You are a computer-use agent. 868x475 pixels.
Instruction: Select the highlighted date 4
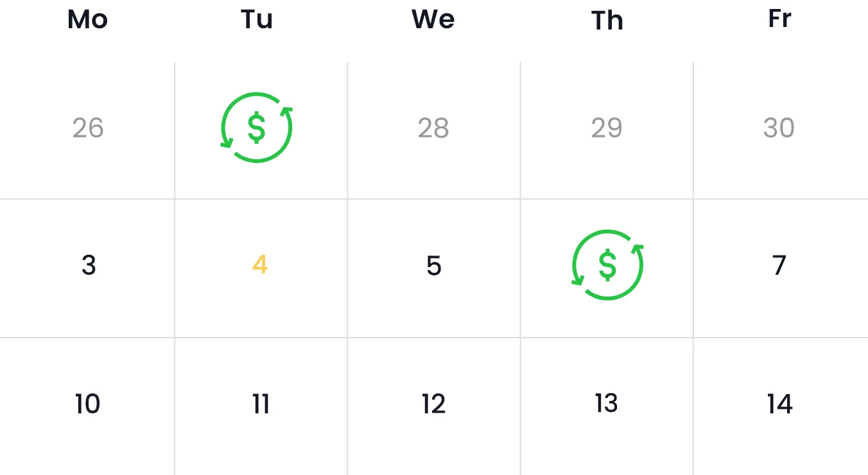(x=260, y=264)
